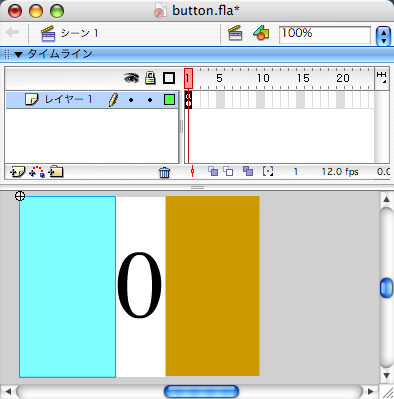Enable onion skin mode
The width and height of the screenshot is (394, 399).
pos(213,171)
